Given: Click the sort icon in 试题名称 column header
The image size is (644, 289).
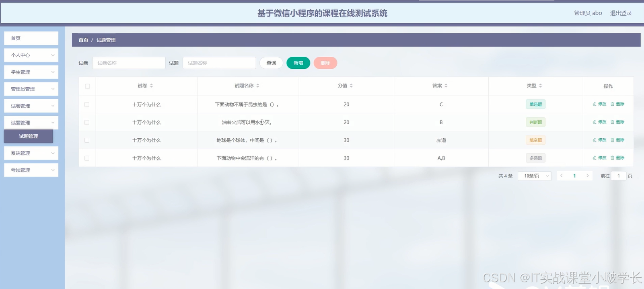Looking at the screenshot, I should (x=257, y=86).
